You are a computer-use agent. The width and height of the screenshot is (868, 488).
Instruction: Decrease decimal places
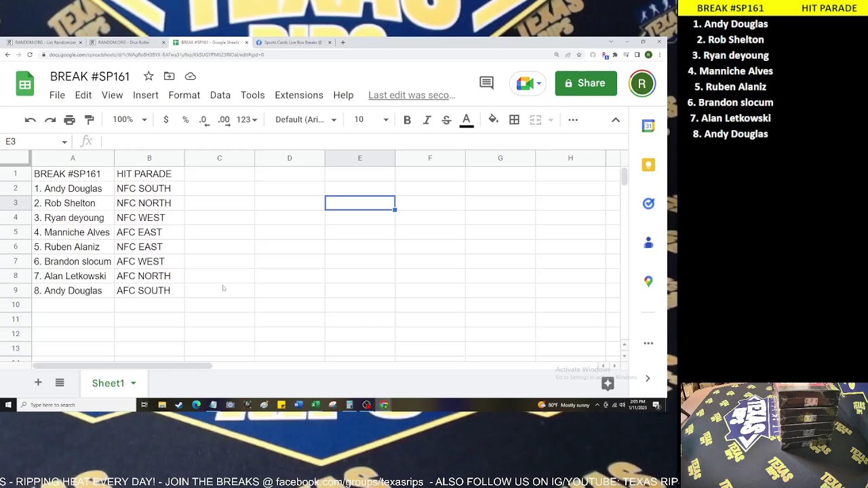click(x=203, y=120)
